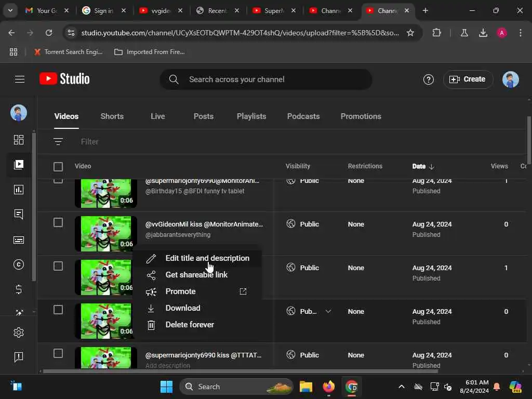Image resolution: width=532 pixels, height=399 pixels.
Task: Choose Get shareable link
Action: tap(197, 275)
